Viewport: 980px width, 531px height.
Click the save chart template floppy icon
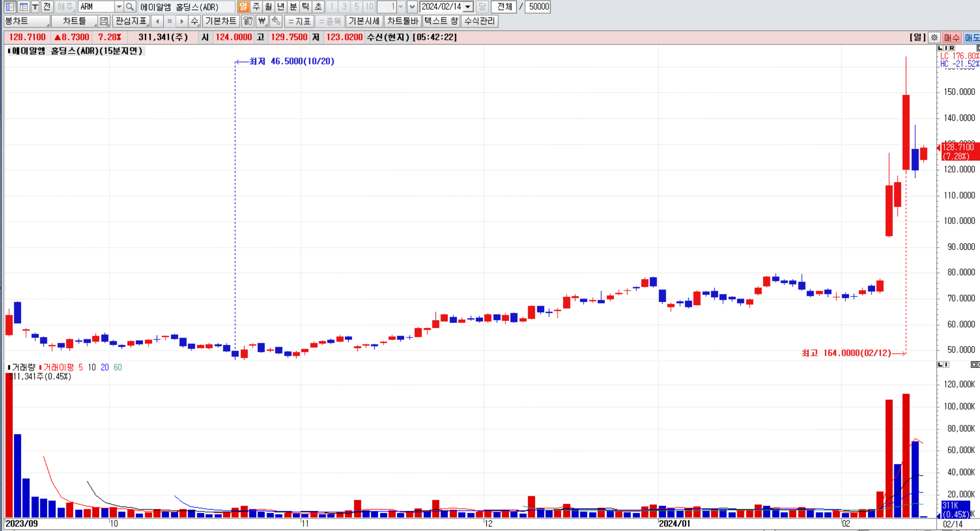(x=104, y=21)
